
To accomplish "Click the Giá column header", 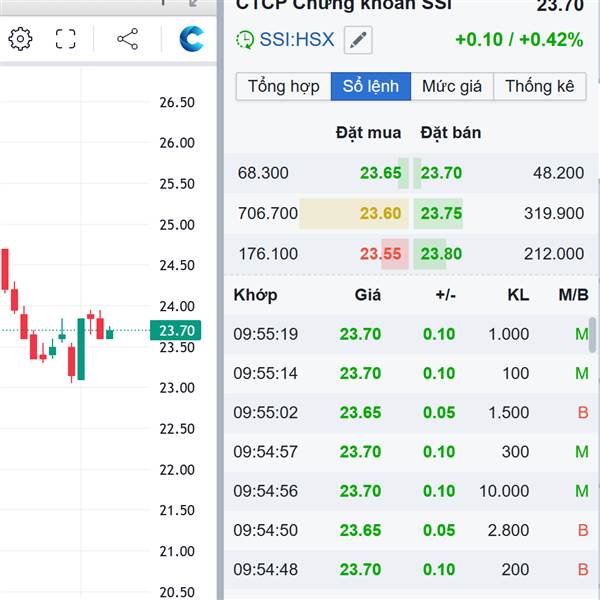I will (368, 295).
